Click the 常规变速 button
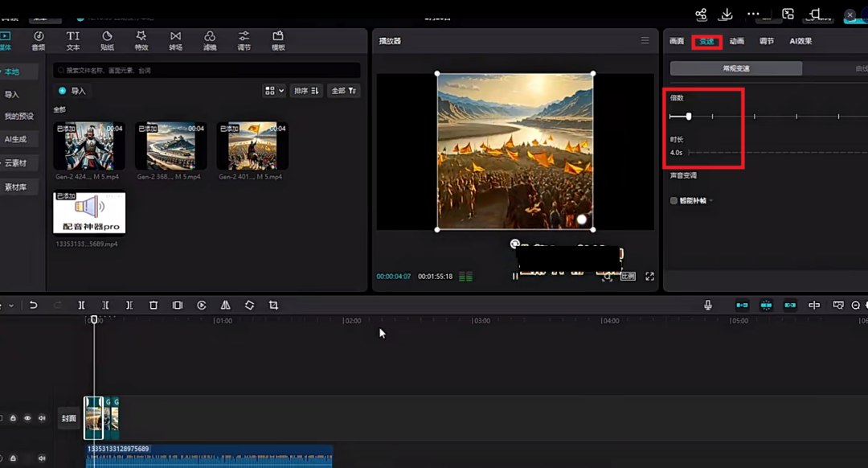Viewport: 868px width, 468px height. 735,68
